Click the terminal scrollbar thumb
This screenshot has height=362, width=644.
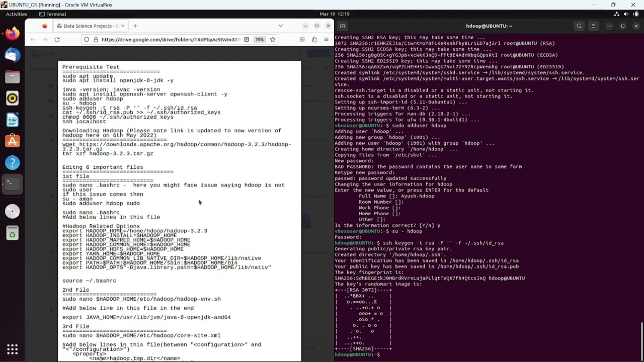pos(642,341)
